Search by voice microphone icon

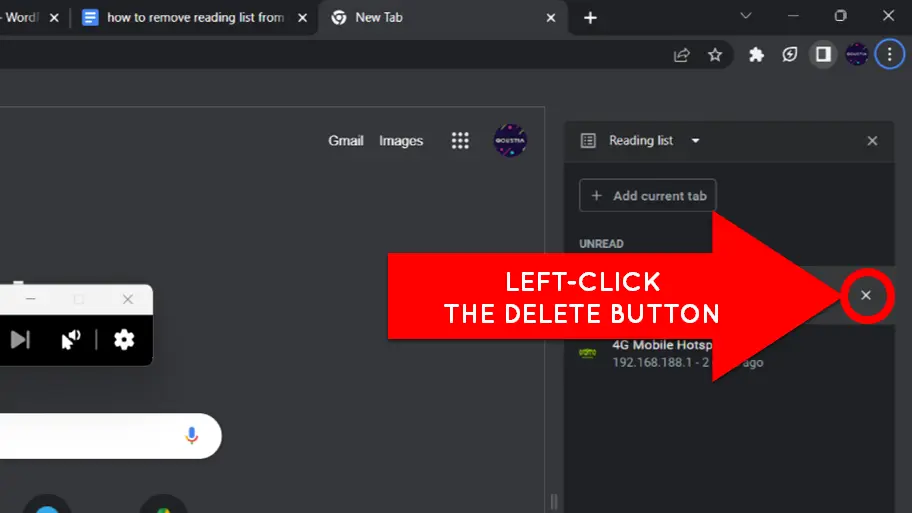click(191, 436)
